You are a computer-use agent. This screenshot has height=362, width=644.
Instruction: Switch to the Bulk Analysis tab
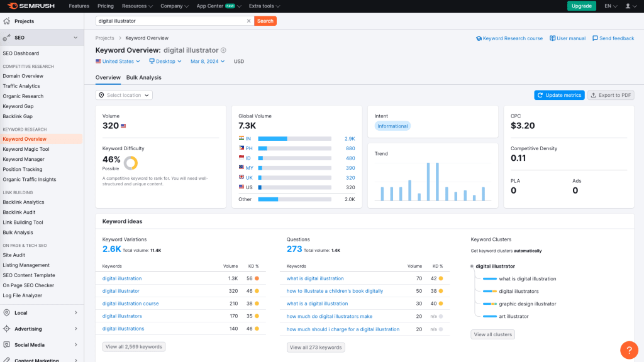pos(144,77)
